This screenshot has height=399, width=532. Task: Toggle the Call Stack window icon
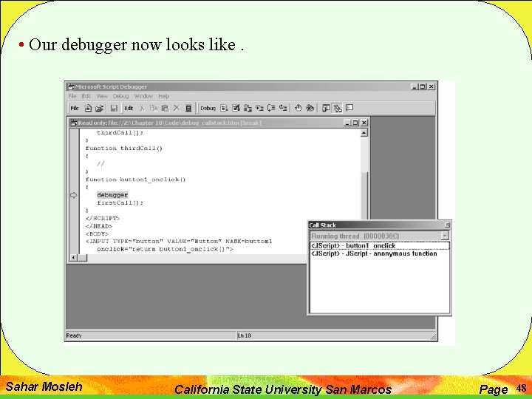point(337,108)
